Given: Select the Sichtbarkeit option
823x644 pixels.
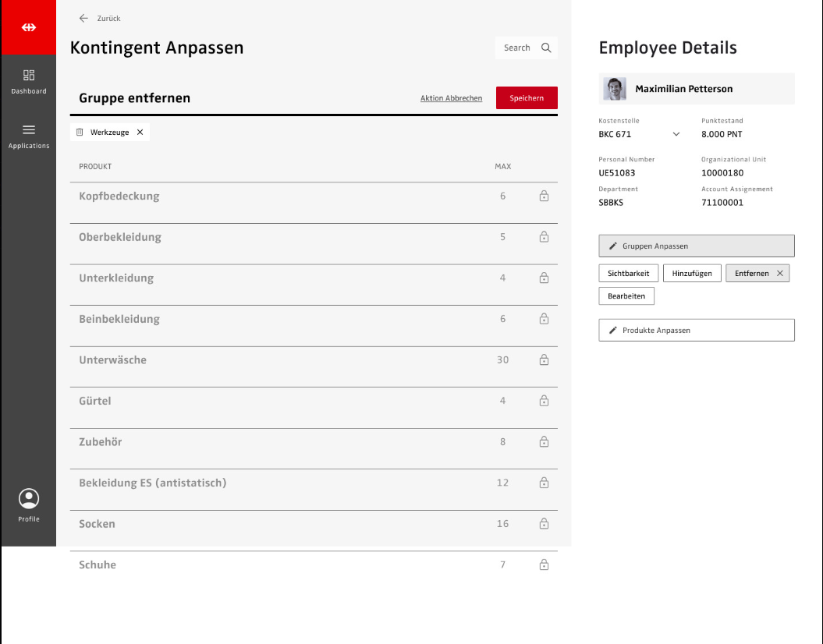Looking at the screenshot, I should click(628, 274).
